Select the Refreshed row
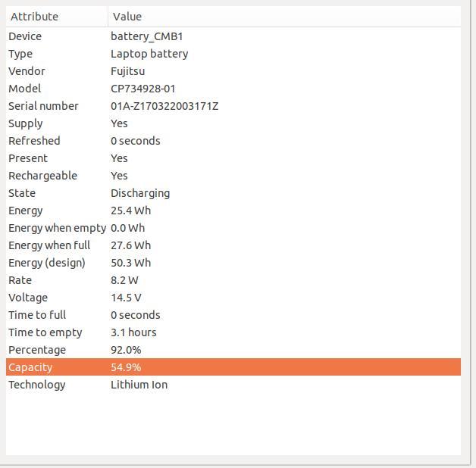Screen dimensions: 476x468 (x=233, y=141)
